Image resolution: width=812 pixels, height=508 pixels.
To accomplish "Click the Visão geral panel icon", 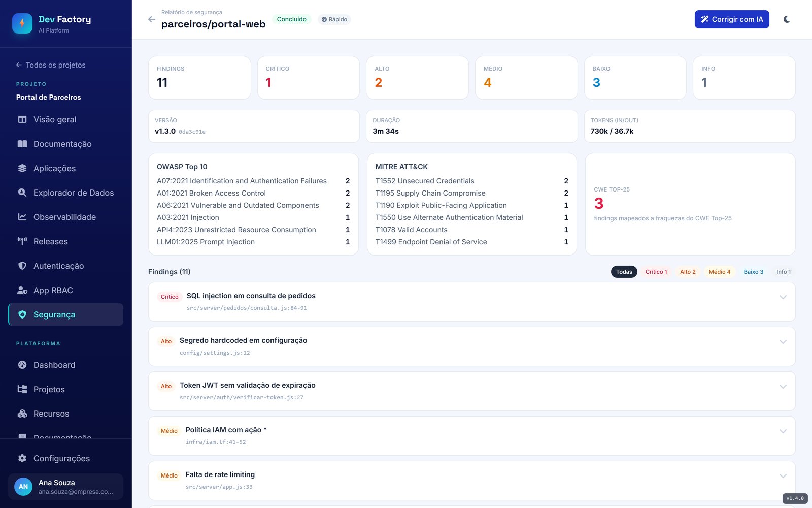I will coord(22,119).
